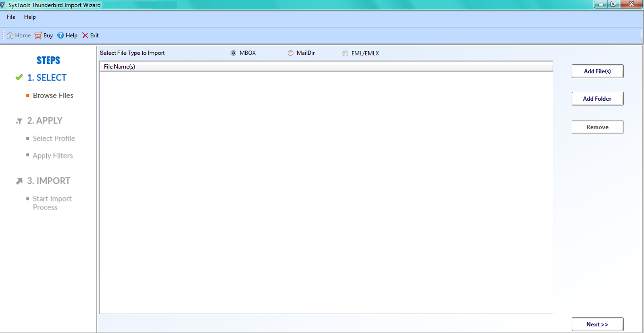Click the 3. IMPORT step heading
This screenshot has height=333, width=644.
(49, 181)
